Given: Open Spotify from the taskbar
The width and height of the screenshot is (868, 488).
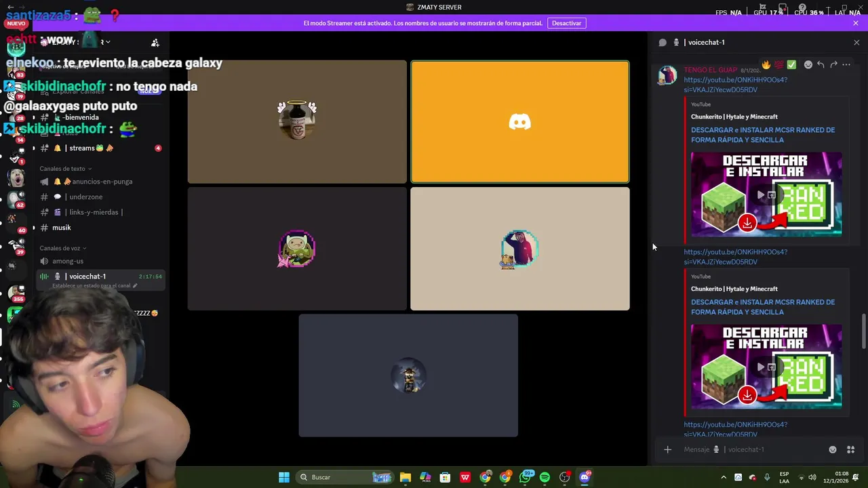Looking at the screenshot, I should pos(545,477).
